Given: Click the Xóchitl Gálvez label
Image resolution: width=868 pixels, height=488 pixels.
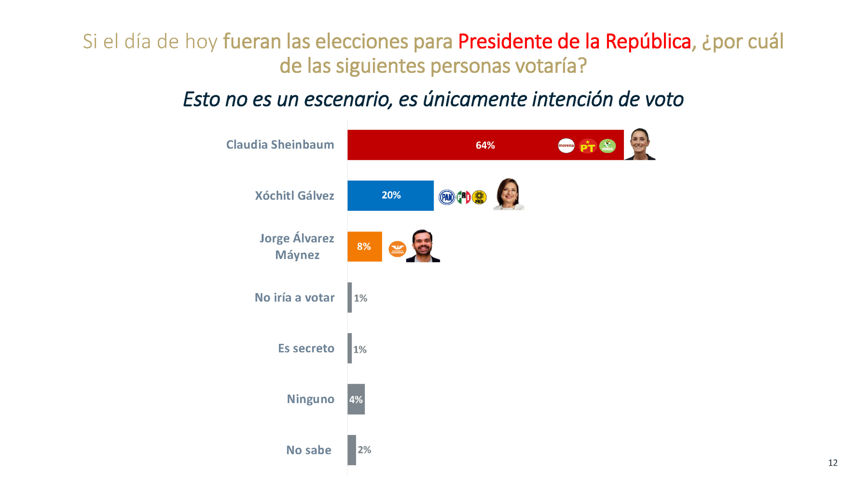Looking at the screenshot, I should pos(294,196).
